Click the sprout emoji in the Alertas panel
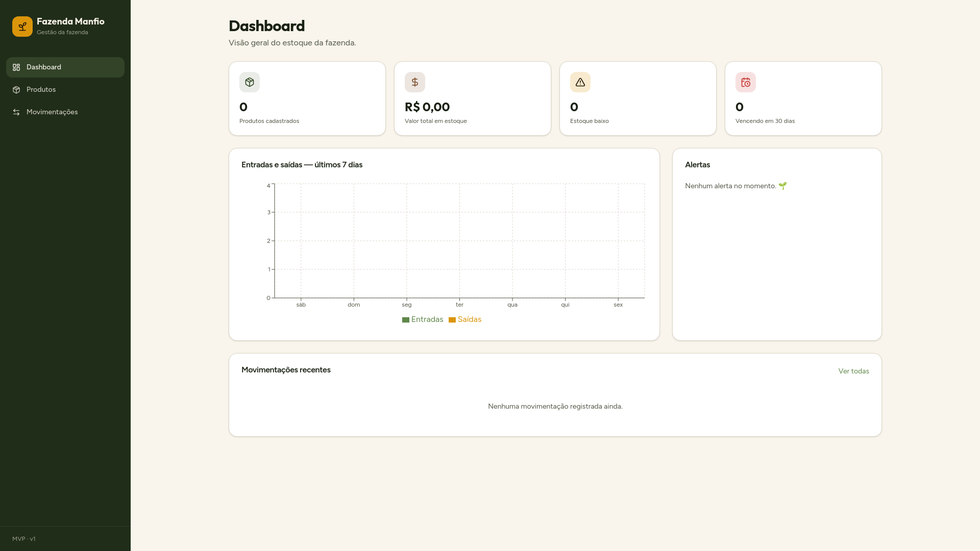 [x=782, y=186]
